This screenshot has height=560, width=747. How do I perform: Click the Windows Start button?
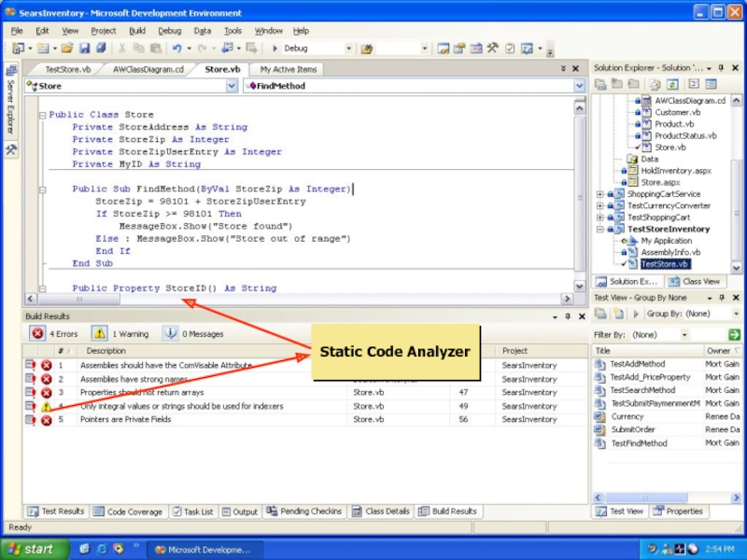[30, 550]
